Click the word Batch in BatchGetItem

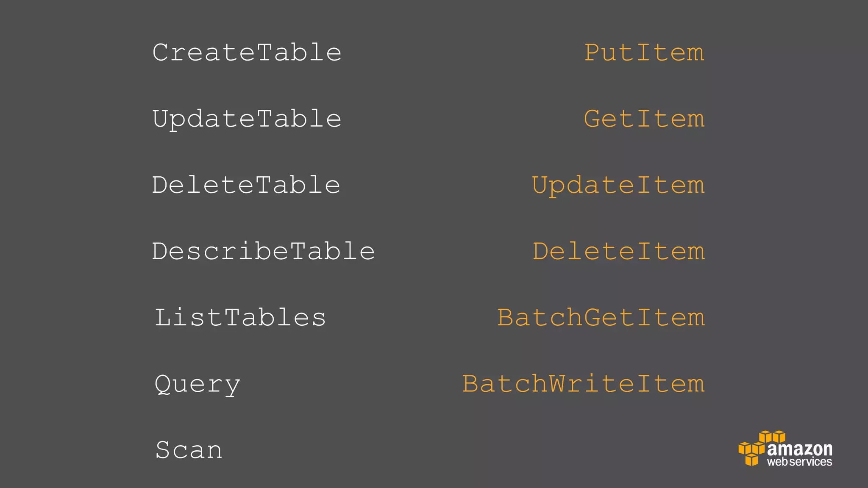click(540, 318)
